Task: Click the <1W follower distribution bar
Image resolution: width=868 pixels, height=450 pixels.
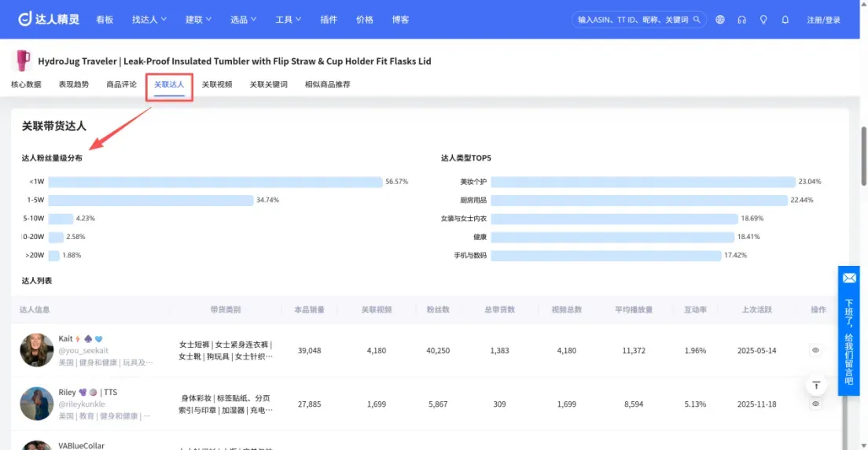Action: 215,182
